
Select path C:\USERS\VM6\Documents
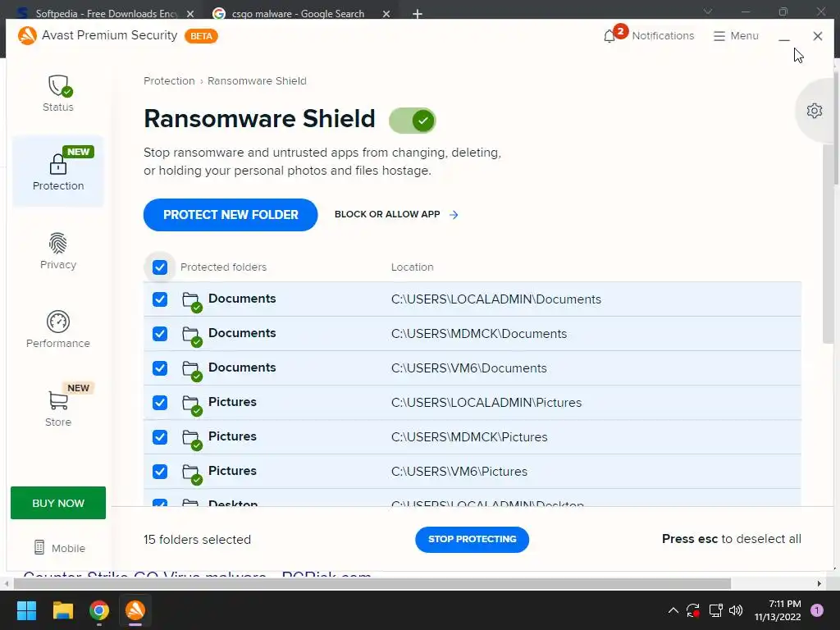click(468, 368)
